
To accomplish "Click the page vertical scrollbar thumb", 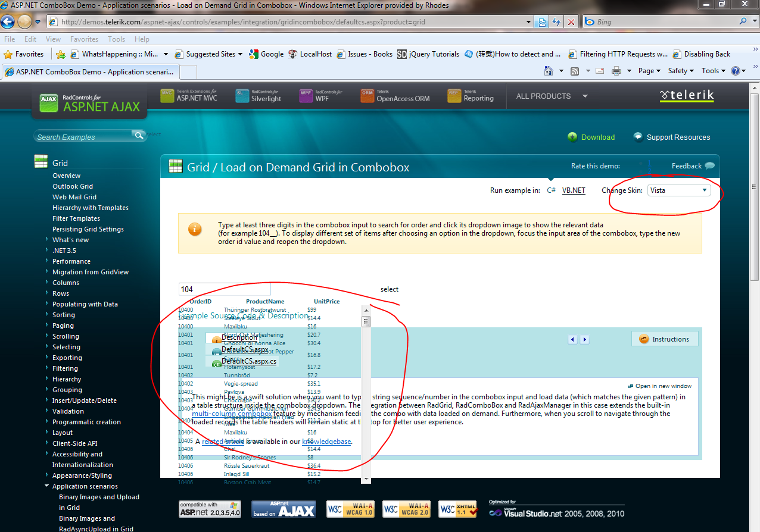I will (x=755, y=186).
